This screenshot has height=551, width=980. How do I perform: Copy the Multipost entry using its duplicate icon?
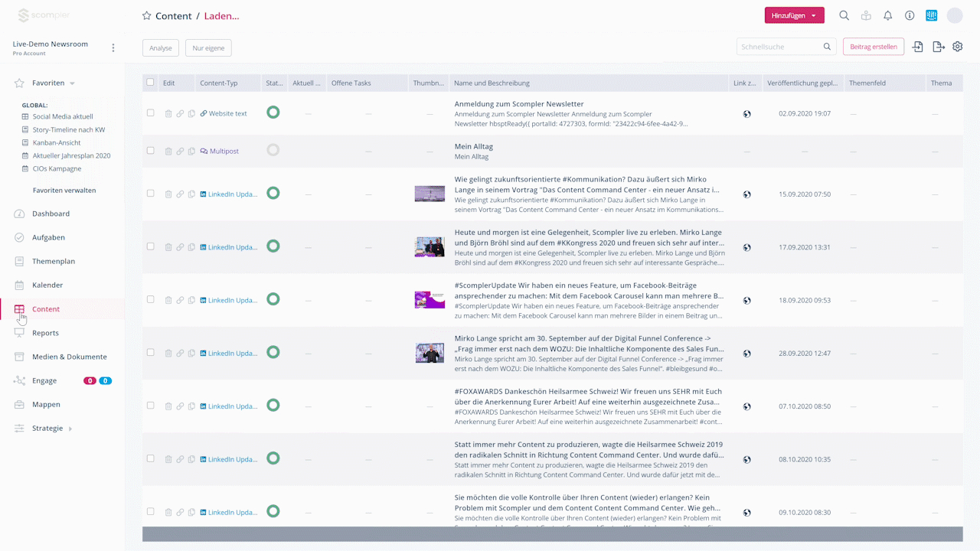191,150
